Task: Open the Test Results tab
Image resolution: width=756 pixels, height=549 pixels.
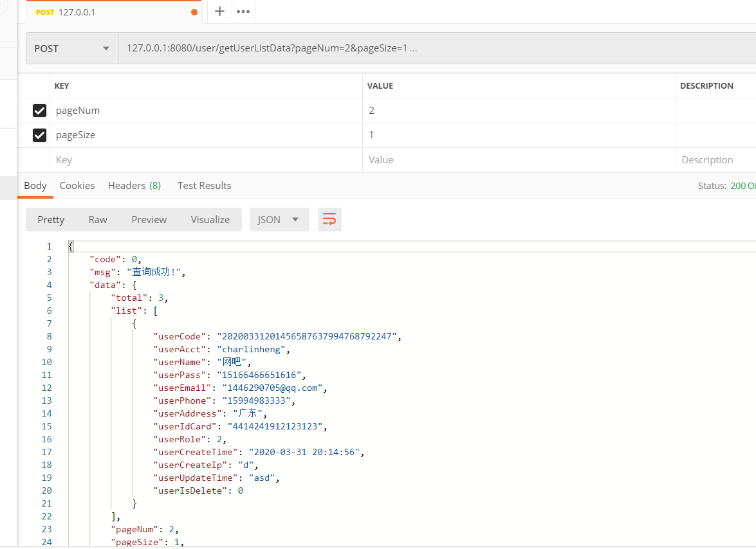Action: (205, 186)
